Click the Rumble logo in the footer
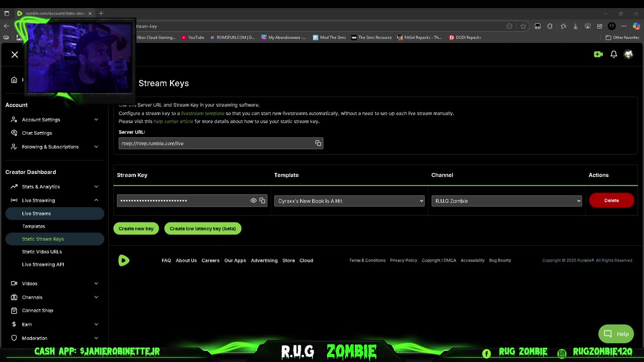644x362 pixels. [x=124, y=260]
